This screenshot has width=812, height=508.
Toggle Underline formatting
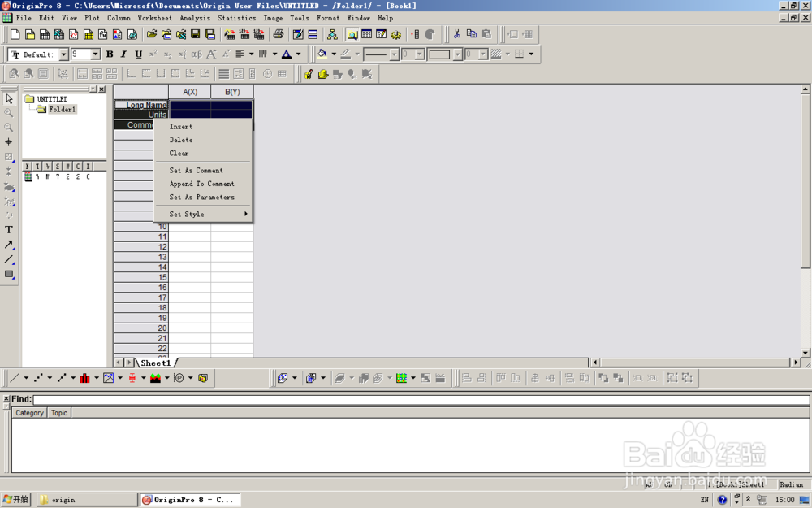tap(138, 54)
